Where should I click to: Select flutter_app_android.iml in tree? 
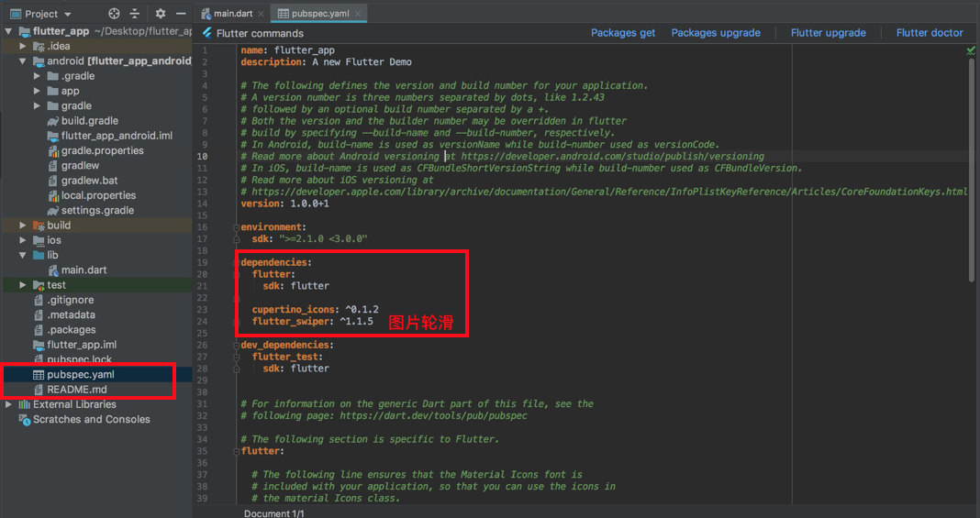[x=117, y=136]
